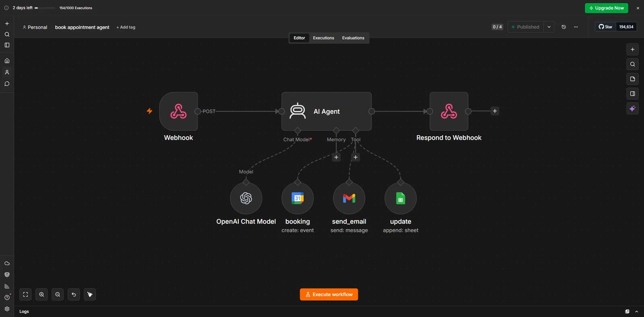Zoom out on the canvas
This screenshot has width=644, height=317.
58,294
